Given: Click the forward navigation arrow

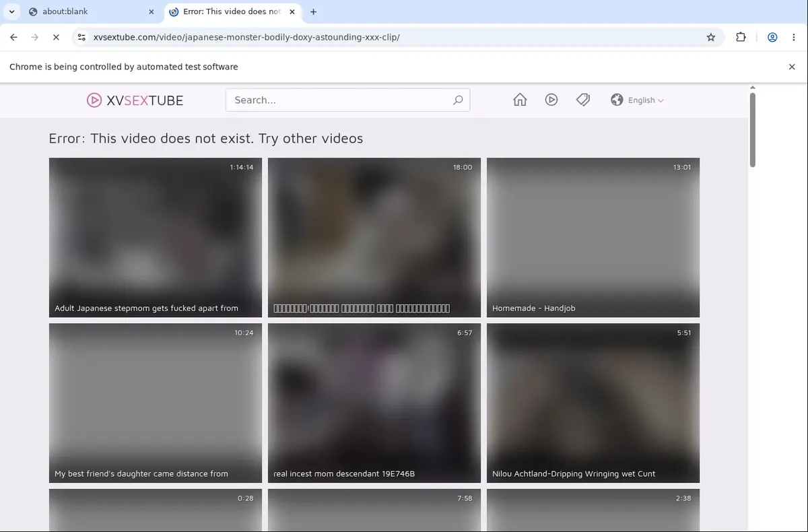Looking at the screenshot, I should point(35,38).
